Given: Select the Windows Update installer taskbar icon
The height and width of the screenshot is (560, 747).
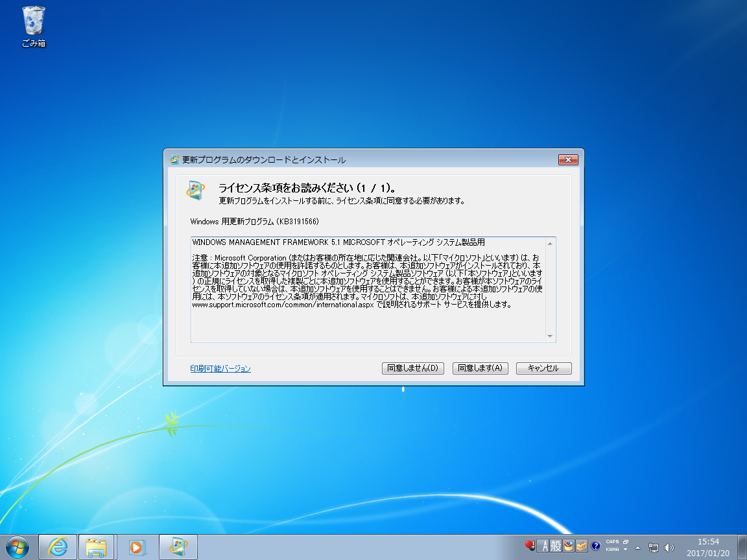Looking at the screenshot, I should (x=178, y=546).
